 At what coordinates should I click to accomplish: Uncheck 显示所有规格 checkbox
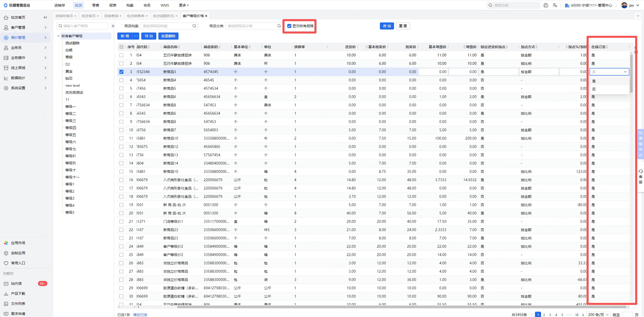(x=289, y=26)
